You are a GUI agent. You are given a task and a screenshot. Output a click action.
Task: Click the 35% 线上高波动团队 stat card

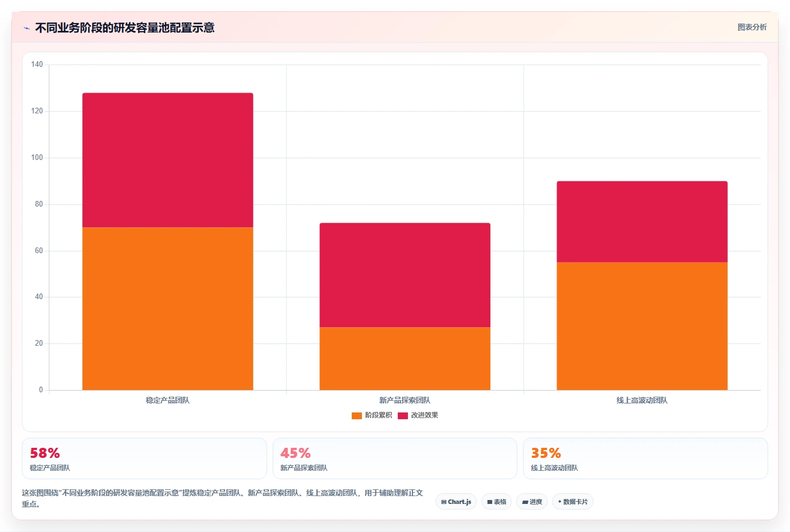click(x=645, y=458)
